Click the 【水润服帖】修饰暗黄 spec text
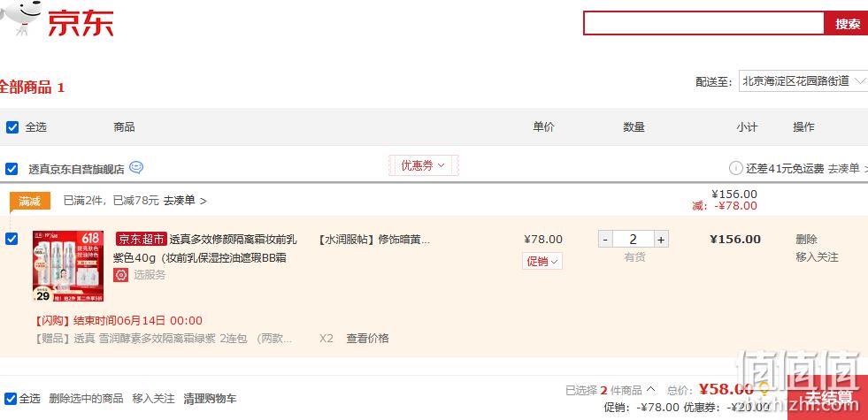This screenshot has height=420, width=868. [x=373, y=240]
